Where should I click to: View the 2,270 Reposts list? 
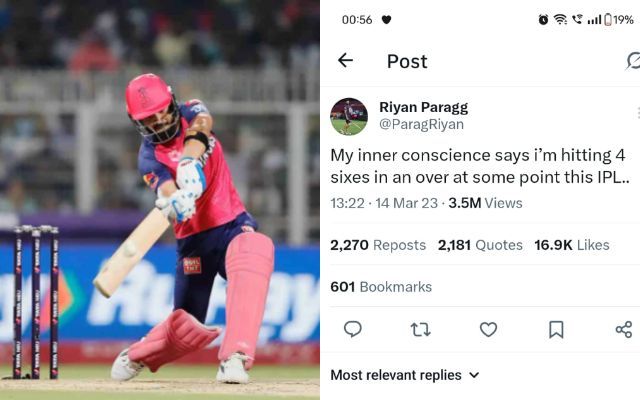378,245
